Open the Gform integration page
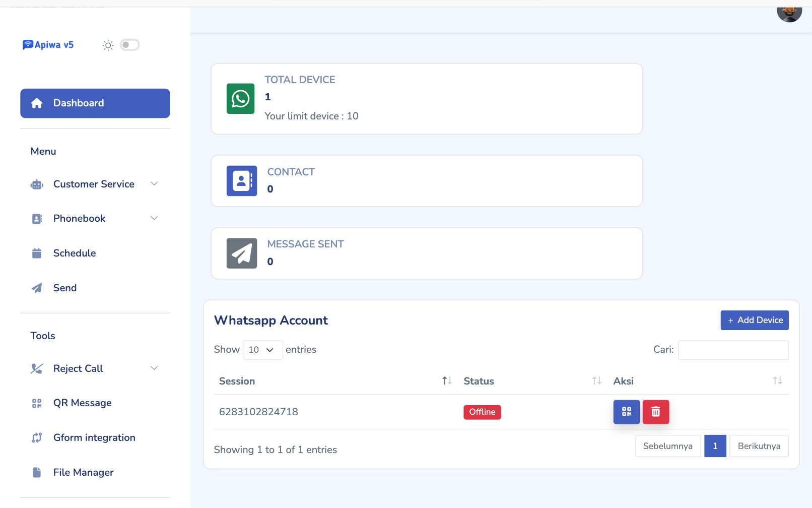The height and width of the screenshot is (508, 812). pos(94,437)
